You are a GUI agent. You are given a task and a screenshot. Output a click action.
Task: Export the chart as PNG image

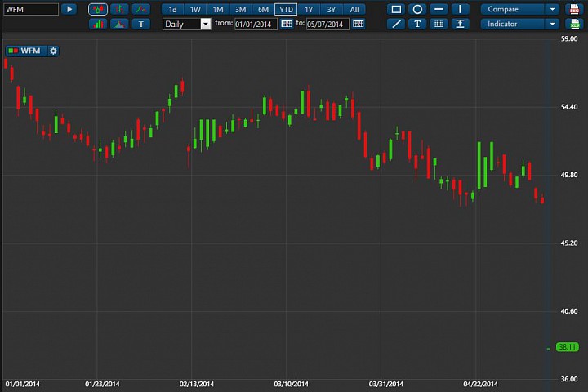tap(574, 9)
